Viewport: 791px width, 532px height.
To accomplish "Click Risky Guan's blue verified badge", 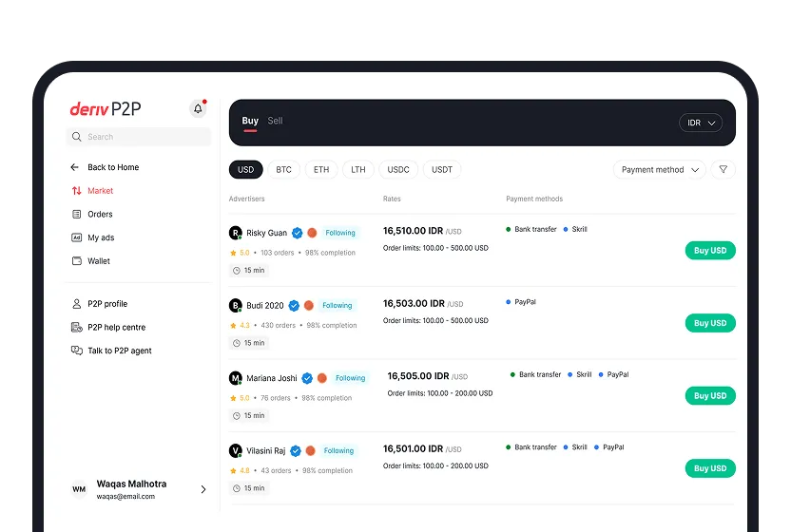I will pos(298,233).
